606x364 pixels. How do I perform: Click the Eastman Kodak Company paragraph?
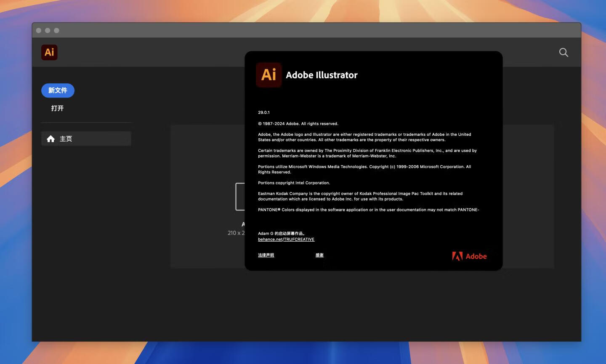[x=360, y=196]
